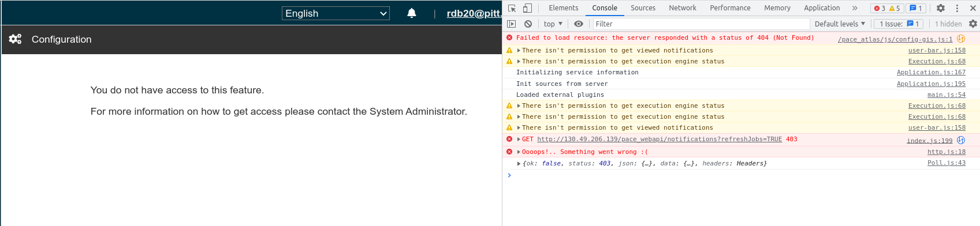Open http.js:18 source link
Image resolution: width=980 pixels, height=226 pixels.
pos(947,152)
